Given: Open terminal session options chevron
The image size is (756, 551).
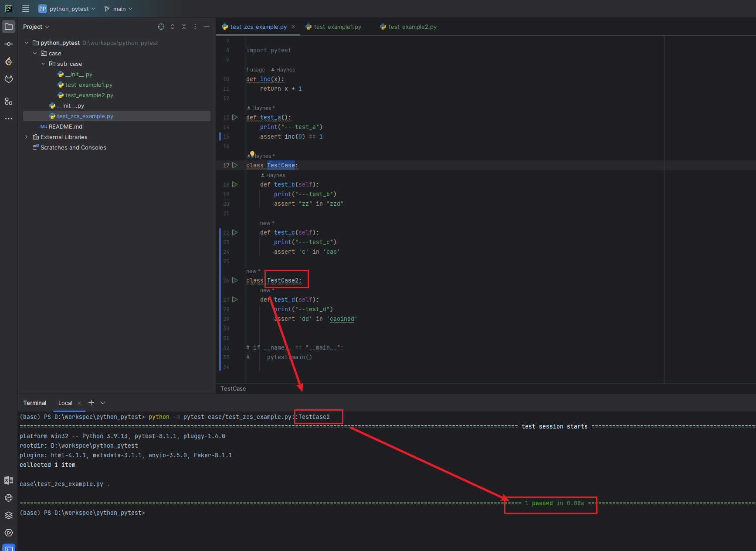Looking at the screenshot, I should tap(103, 403).
